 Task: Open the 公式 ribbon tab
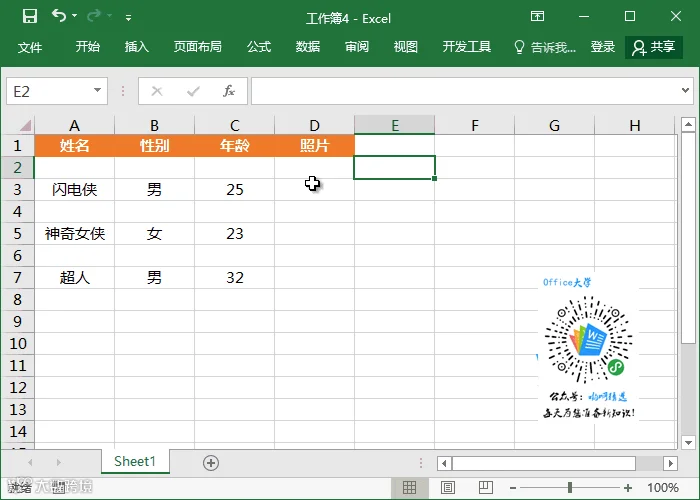259,46
